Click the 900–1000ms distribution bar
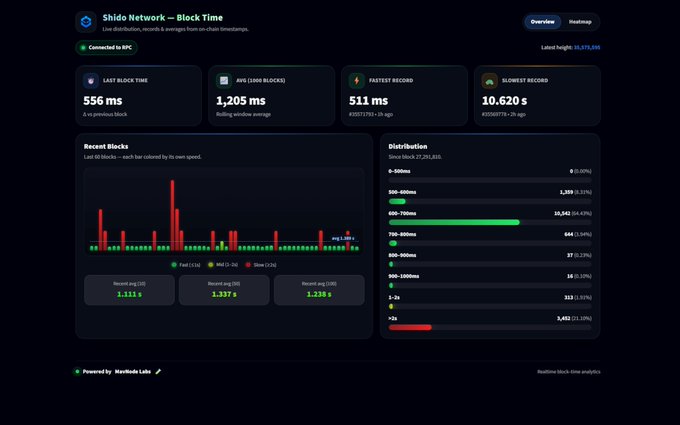Image resolution: width=680 pixels, height=425 pixels. [490, 285]
